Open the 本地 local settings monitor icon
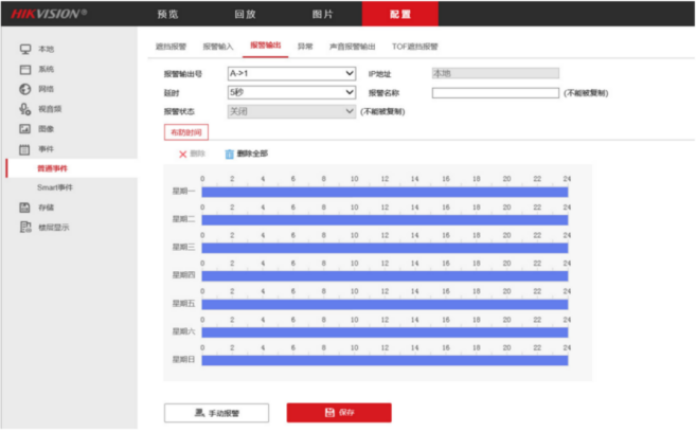 click(x=25, y=49)
